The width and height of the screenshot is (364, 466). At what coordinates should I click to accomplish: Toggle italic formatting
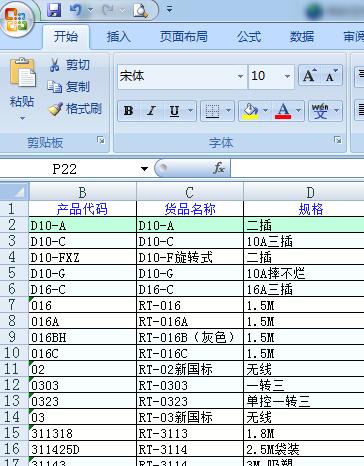pyautogui.click(x=151, y=111)
